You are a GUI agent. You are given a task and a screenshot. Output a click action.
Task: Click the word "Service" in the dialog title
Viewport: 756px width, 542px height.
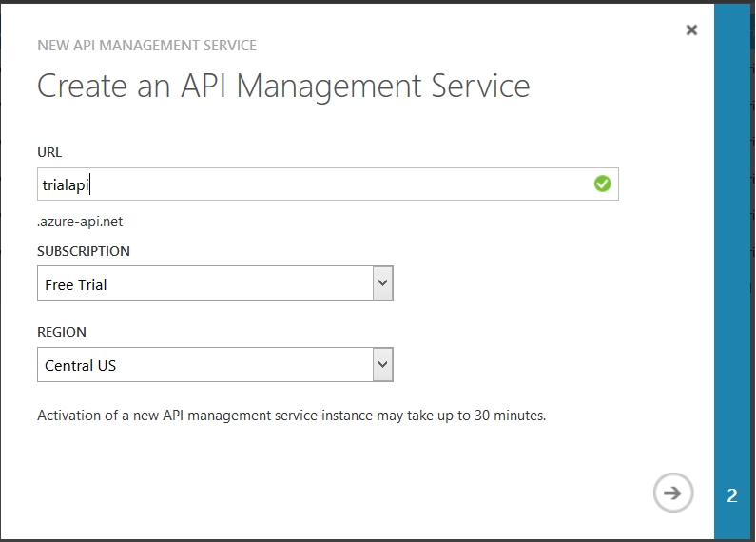point(474,86)
